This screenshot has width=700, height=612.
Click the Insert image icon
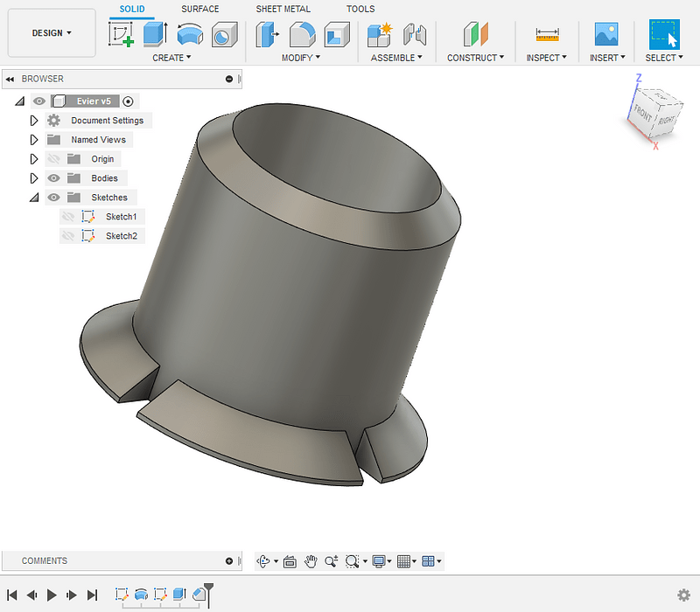coord(606,34)
